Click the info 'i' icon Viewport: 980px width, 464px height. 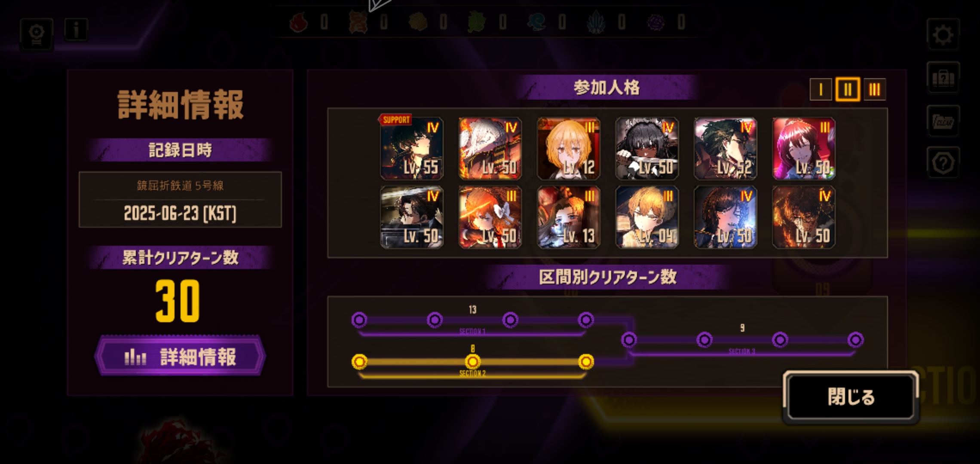[x=76, y=30]
